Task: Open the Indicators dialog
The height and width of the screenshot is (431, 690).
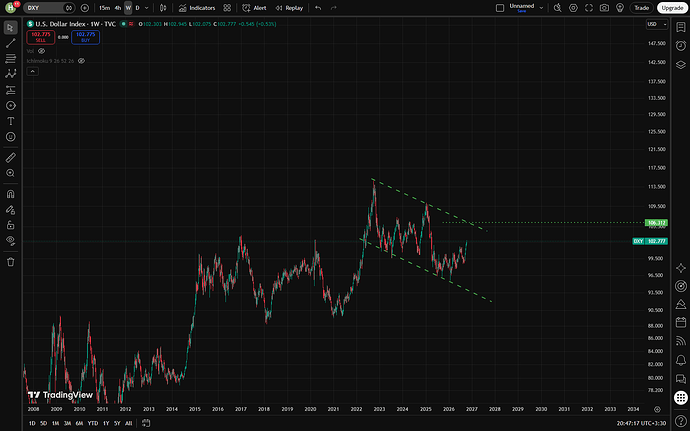Action: click(x=197, y=8)
